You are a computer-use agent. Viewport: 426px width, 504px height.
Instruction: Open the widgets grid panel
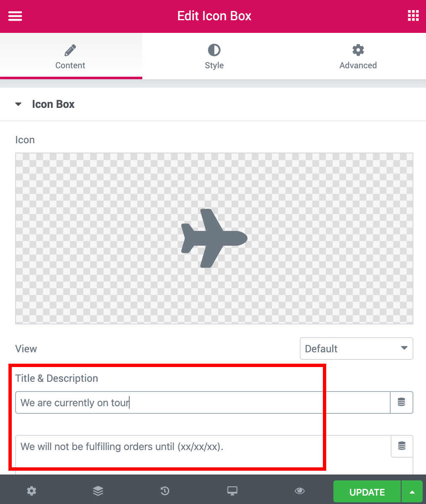click(x=413, y=16)
